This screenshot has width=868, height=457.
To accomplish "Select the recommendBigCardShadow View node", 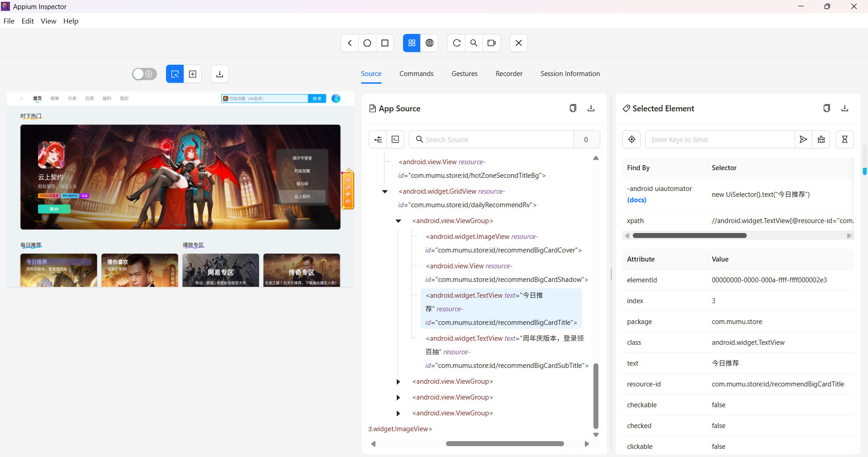I will (506, 273).
